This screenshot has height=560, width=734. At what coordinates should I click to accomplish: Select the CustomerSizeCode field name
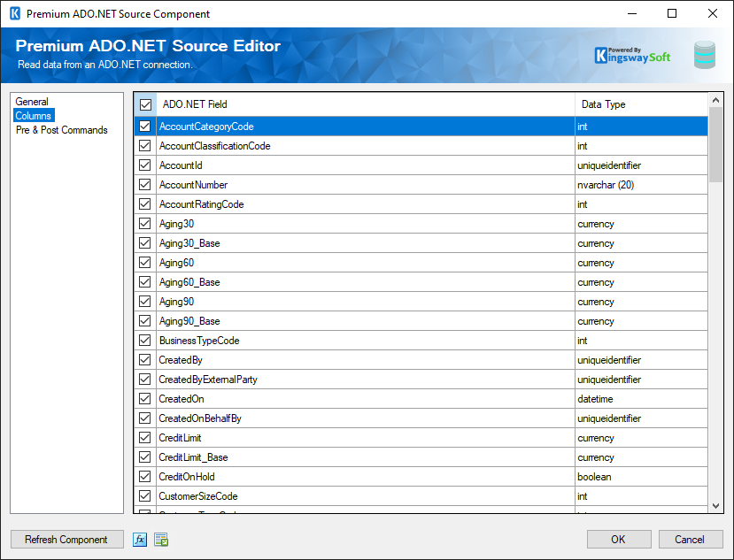[198, 496]
